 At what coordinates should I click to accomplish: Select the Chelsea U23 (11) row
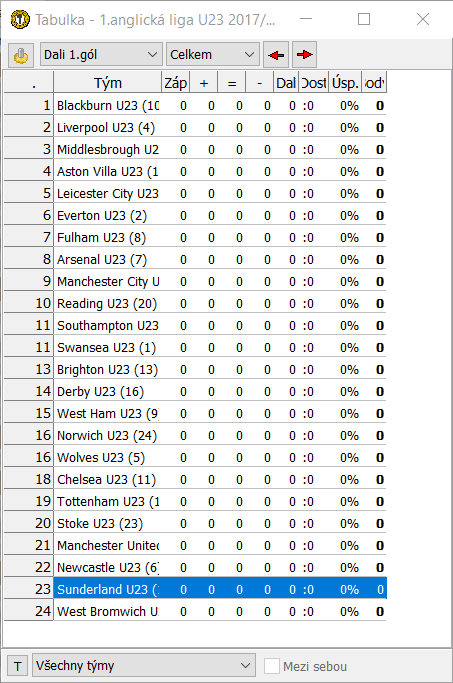coord(195,480)
